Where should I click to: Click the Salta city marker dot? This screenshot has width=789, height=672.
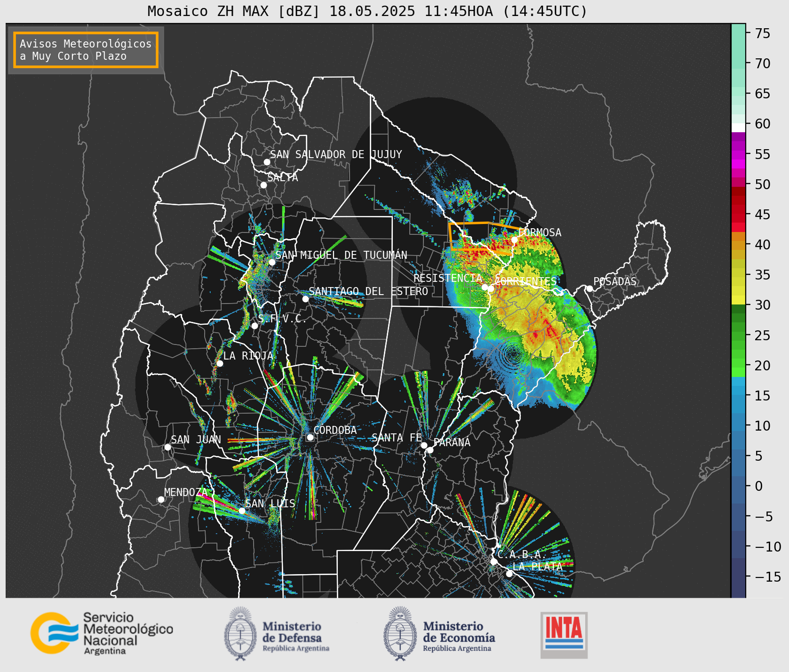[264, 185]
